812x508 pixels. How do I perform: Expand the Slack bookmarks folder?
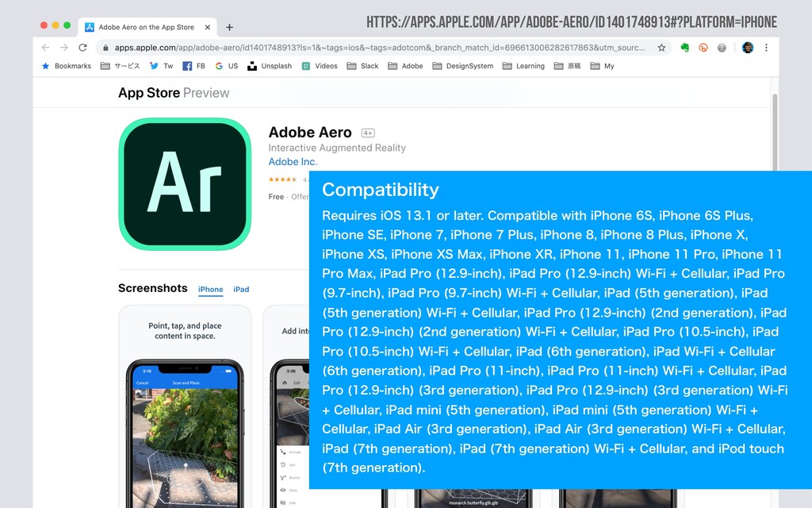[x=362, y=66]
